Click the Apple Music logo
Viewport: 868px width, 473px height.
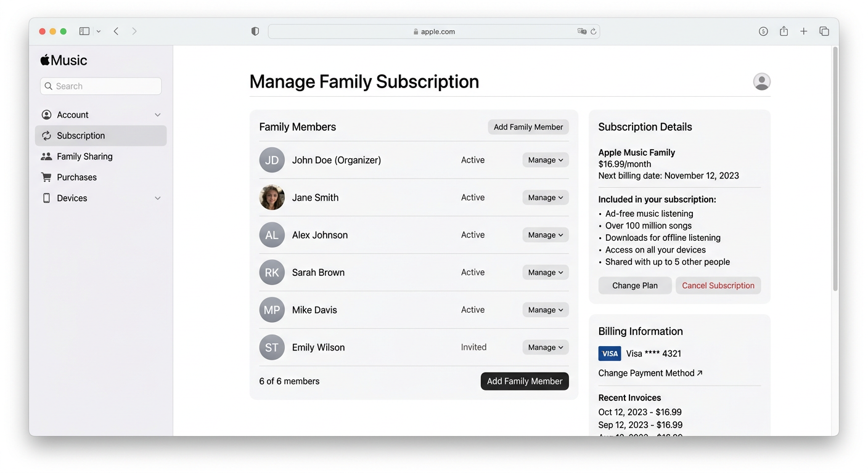pyautogui.click(x=64, y=60)
